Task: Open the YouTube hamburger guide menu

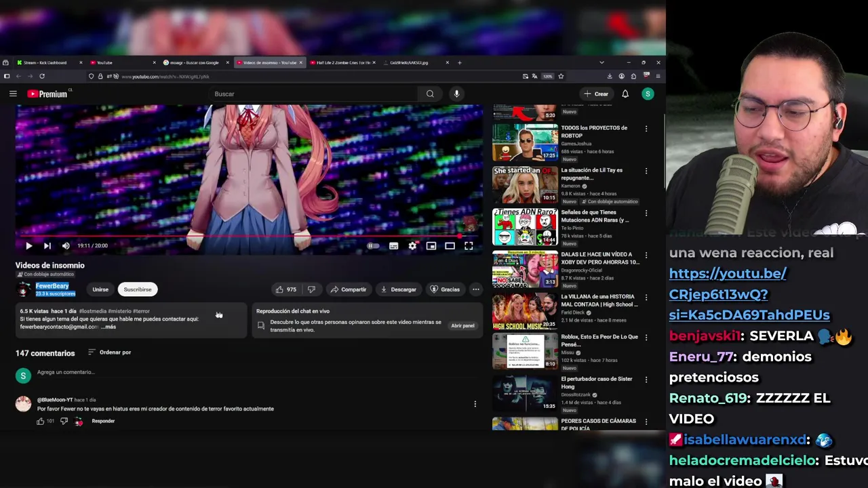Action: [13, 94]
